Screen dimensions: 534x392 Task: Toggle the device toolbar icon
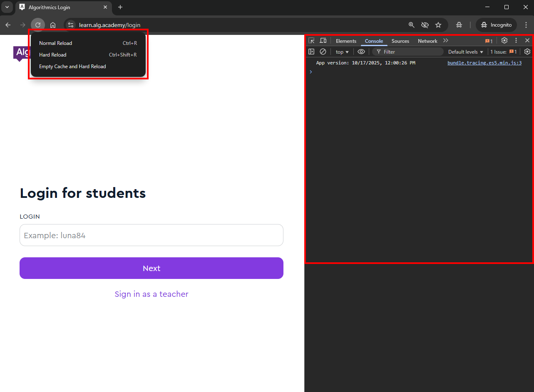[323, 41]
